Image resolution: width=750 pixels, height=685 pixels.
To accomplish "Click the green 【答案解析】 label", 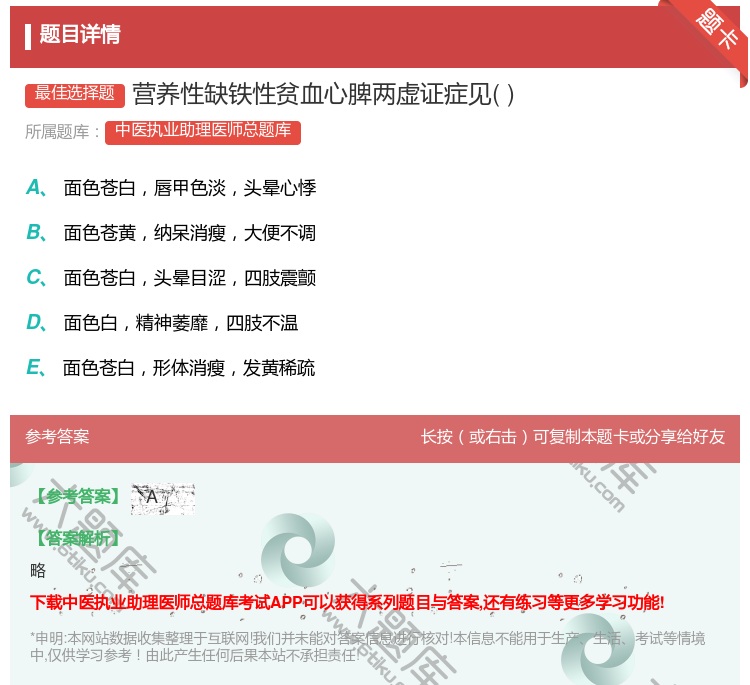I will pyautogui.click(x=76, y=538).
